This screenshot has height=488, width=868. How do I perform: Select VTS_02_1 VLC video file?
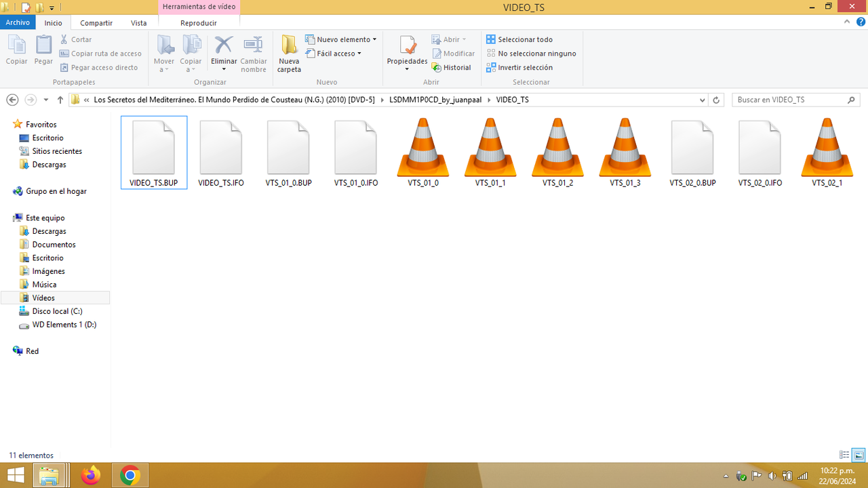pos(827,152)
